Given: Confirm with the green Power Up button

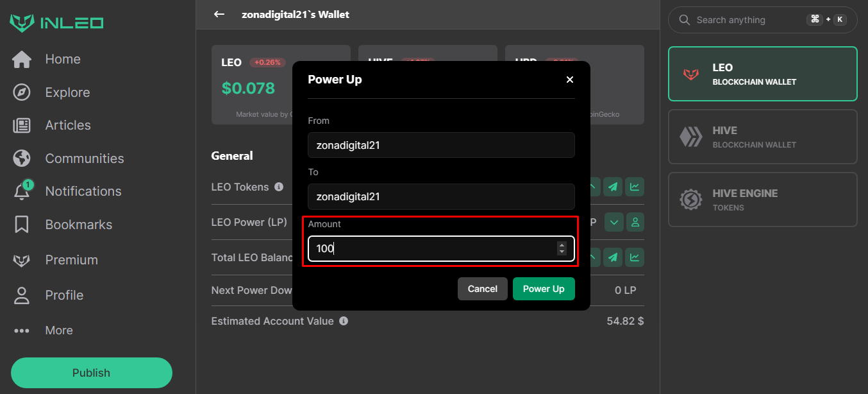Looking at the screenshot, I should (x=544, y=289).
